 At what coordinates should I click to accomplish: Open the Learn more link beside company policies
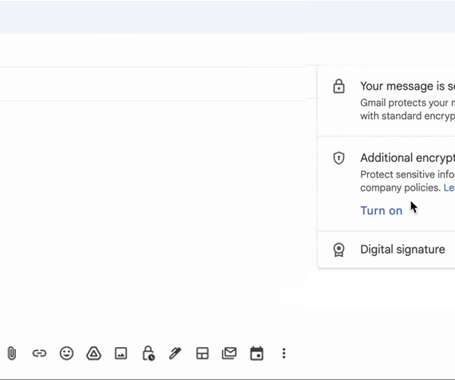tap(449, 188)
